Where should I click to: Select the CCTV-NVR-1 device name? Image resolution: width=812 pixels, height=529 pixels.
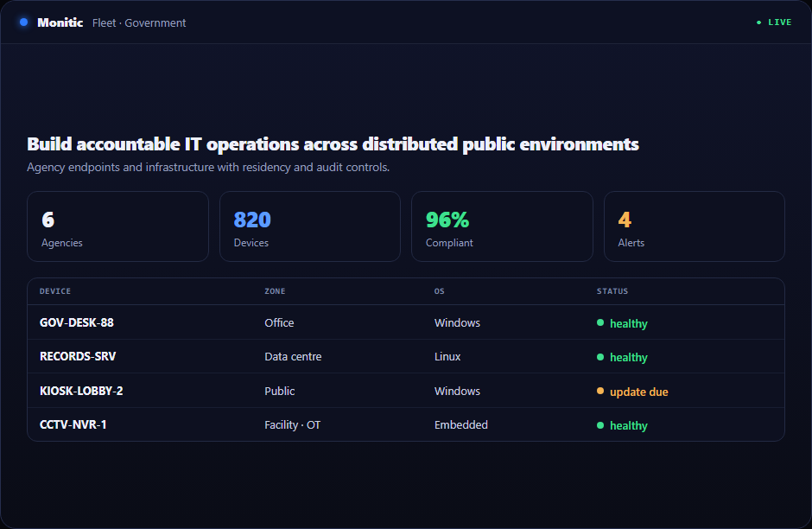click(73, 425)
